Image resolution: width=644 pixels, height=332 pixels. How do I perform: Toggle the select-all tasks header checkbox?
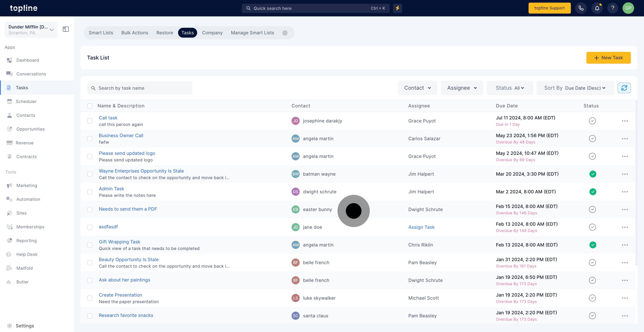tap(90, 106)
